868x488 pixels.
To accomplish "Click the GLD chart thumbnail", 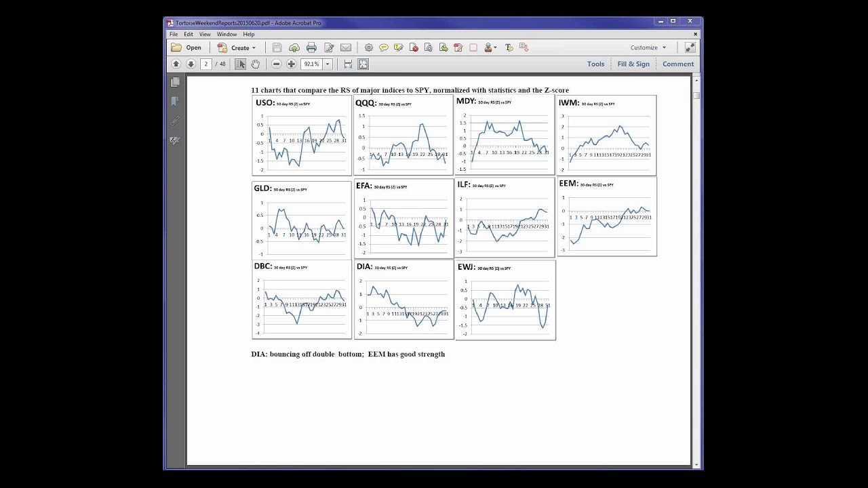I will (302, 220).
